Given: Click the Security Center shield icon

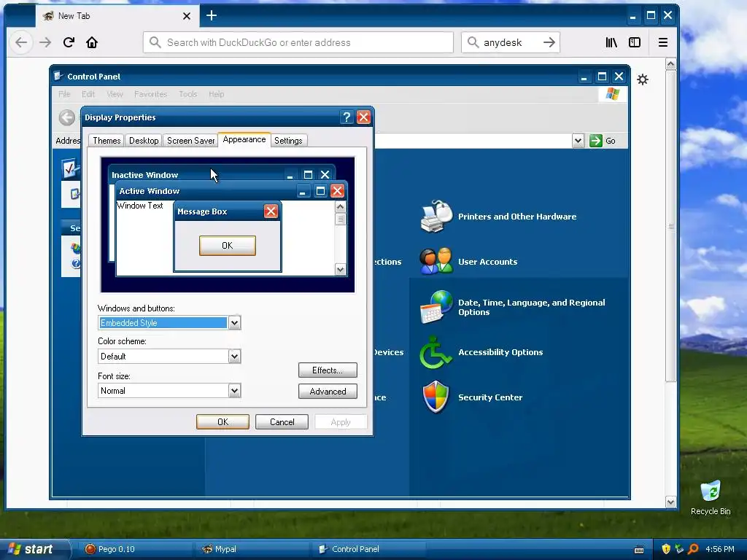Looking at the screenshot, I should coord(436,397).
